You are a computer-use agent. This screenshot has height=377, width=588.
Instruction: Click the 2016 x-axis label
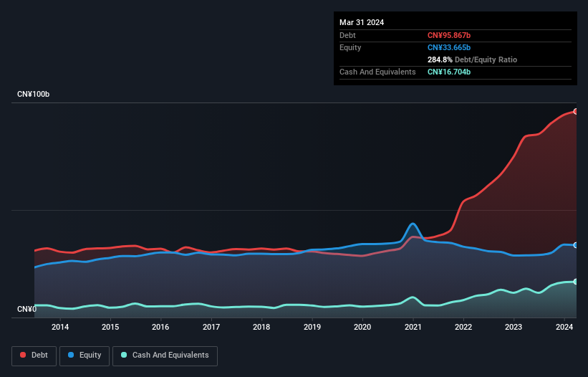pyautogui.click(x=160, y=327)
